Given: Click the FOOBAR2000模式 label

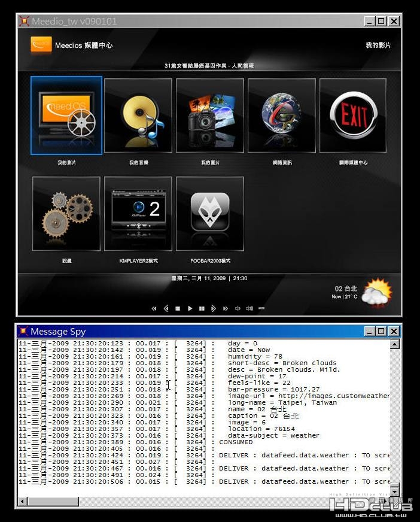Looking at the screenshot, I should (211, 260).
